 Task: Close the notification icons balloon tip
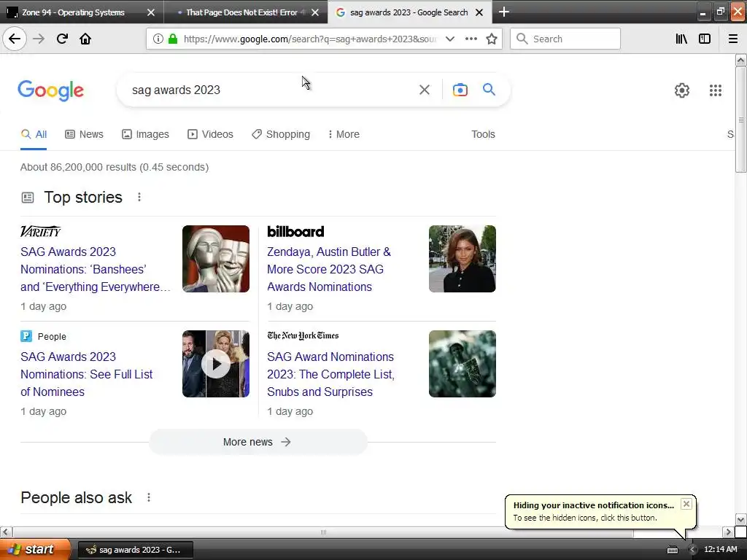[686, 504]
